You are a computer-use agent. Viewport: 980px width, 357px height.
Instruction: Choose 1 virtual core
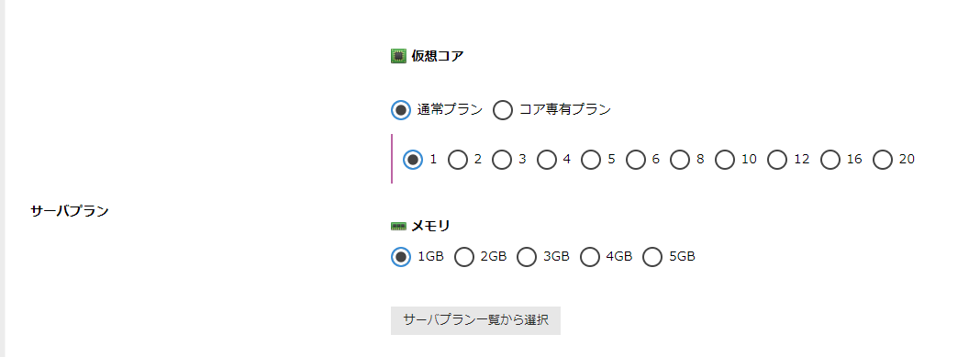pos(413,160)
